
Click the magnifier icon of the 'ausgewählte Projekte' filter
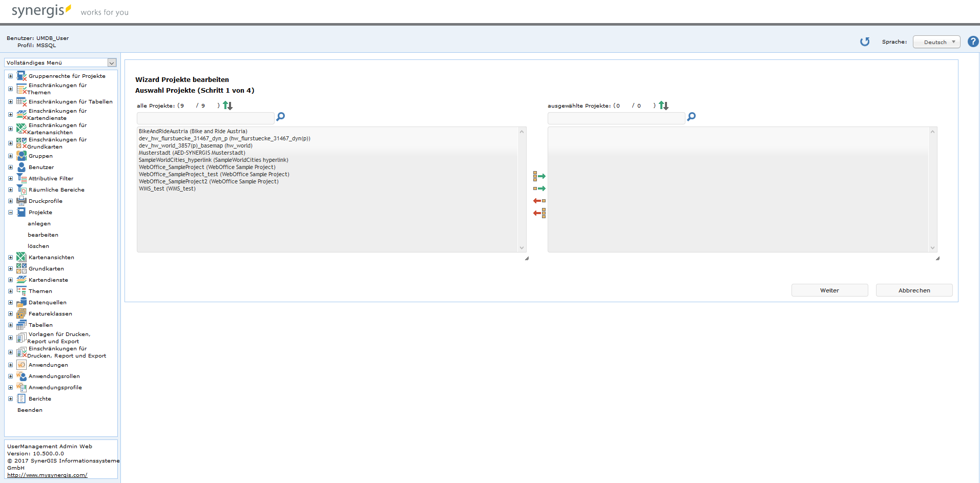pyautogui.click(x=691, y=117)
